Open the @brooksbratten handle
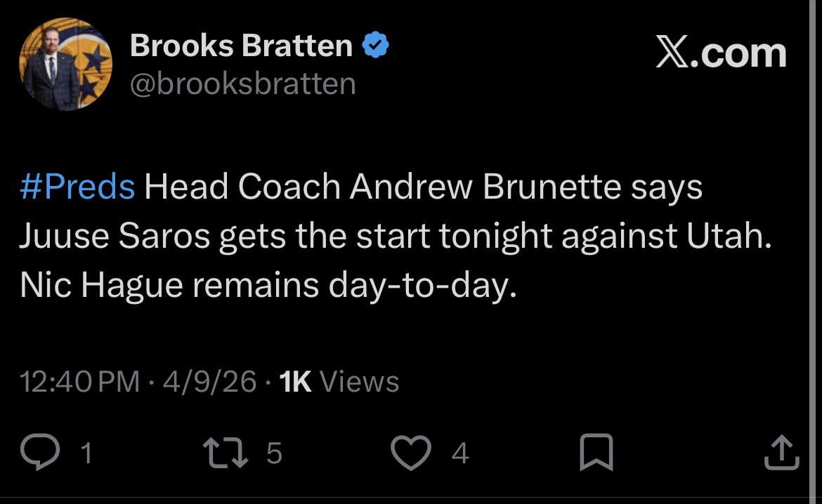Screen dimensions: 822x504 click(x=243, y=84)
